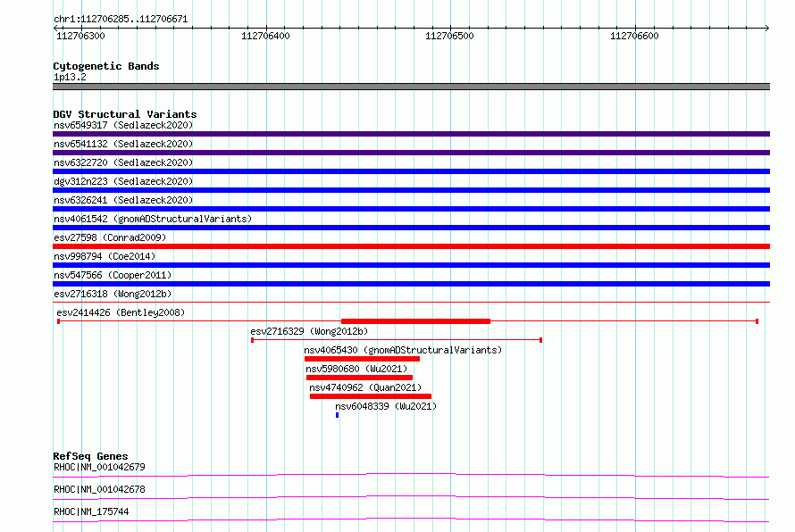Select the esv2716318 thin red line
This screenshot has width=795, height=532.
411,303
